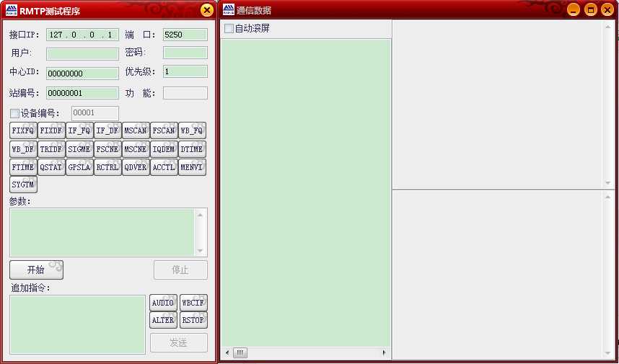This screenshot has height=364, width=619.
Task: Maximize the 通信数据 window
Action: [591, 10]
